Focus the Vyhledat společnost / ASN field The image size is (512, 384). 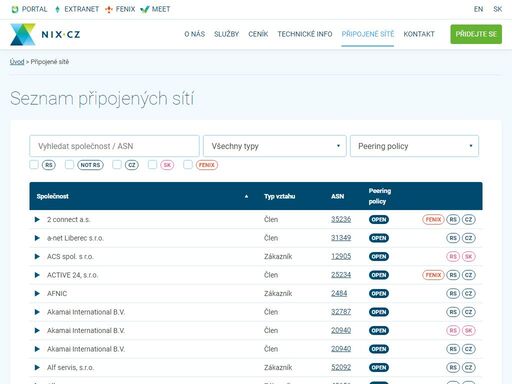(114, 146)
